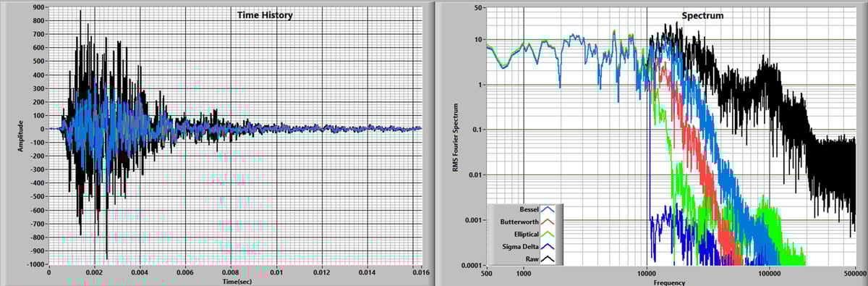Image resolution: width=868 pixels, height=286 pixels.
Task: Select the Elliptical legend label
Action: (527, 234)
